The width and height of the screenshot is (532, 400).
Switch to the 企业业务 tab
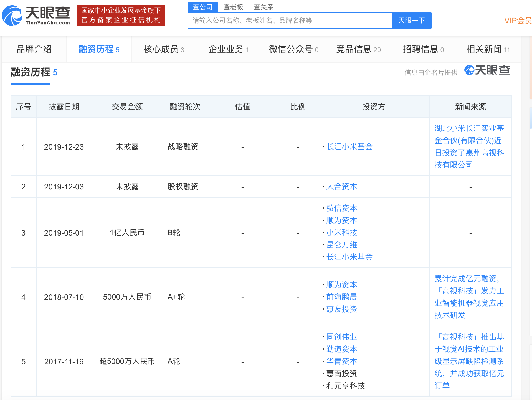pyautogui.click(x=229, y=49)
